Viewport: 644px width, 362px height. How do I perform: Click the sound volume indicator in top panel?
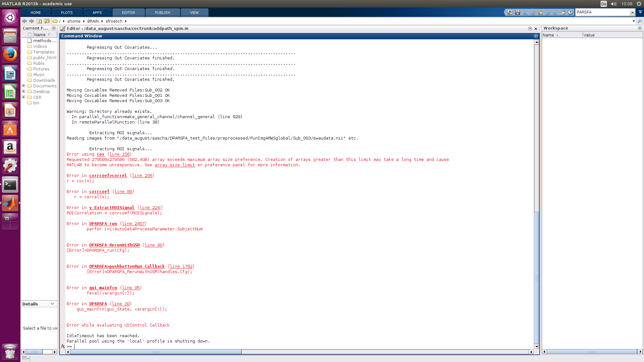(x=613, y=4)
